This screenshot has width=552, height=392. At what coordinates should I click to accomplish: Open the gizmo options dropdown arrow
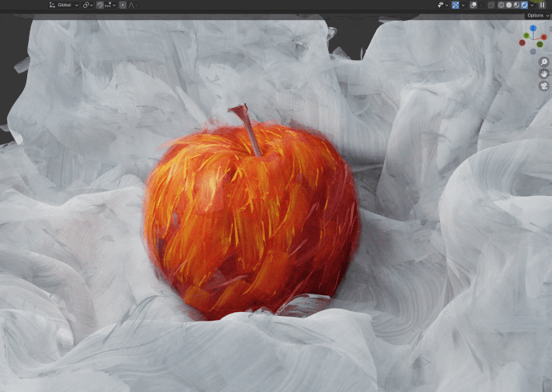click(463, 5)
